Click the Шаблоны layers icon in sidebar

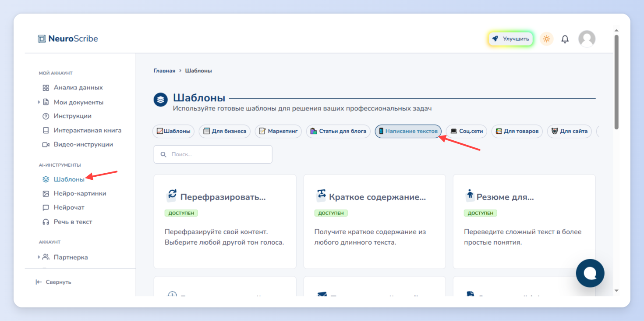pyautogui.click(x=46, y=179)
